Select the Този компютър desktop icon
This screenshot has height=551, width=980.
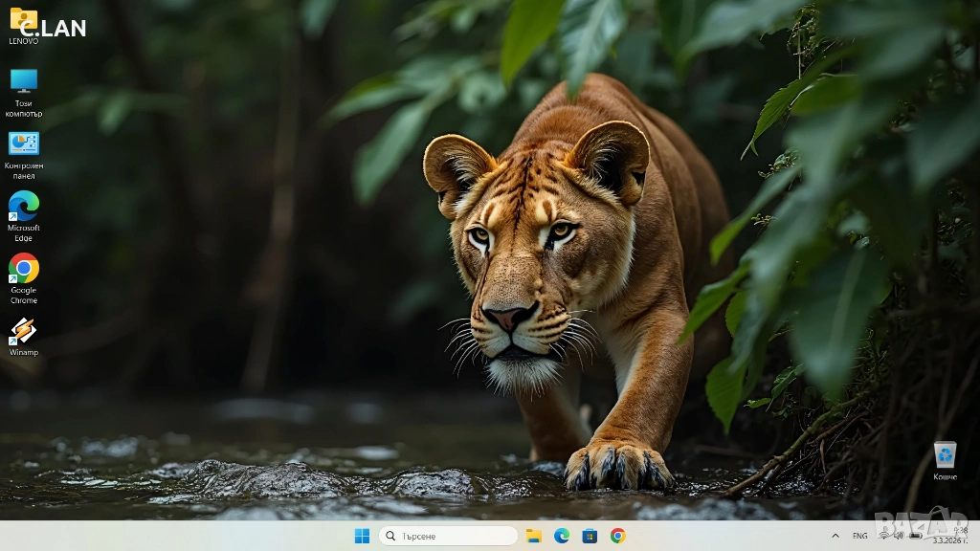[23, 82]
